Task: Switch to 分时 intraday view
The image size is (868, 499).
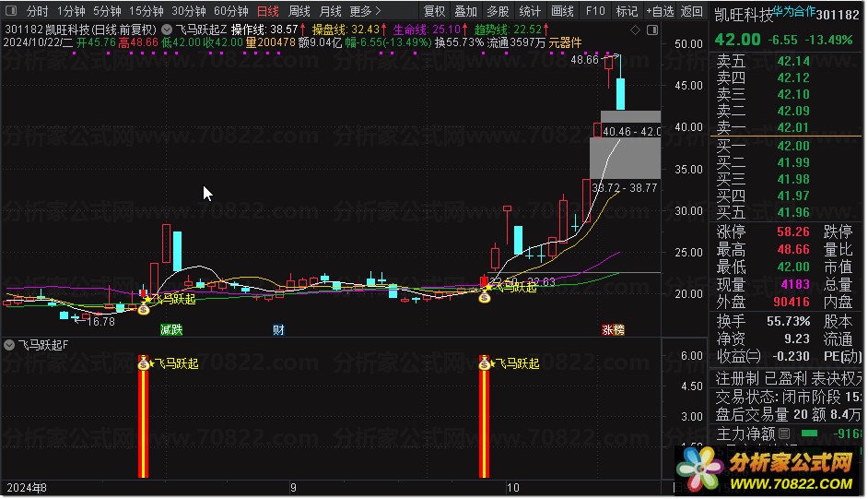Action: pyautogui.click(x=38, y=11)
